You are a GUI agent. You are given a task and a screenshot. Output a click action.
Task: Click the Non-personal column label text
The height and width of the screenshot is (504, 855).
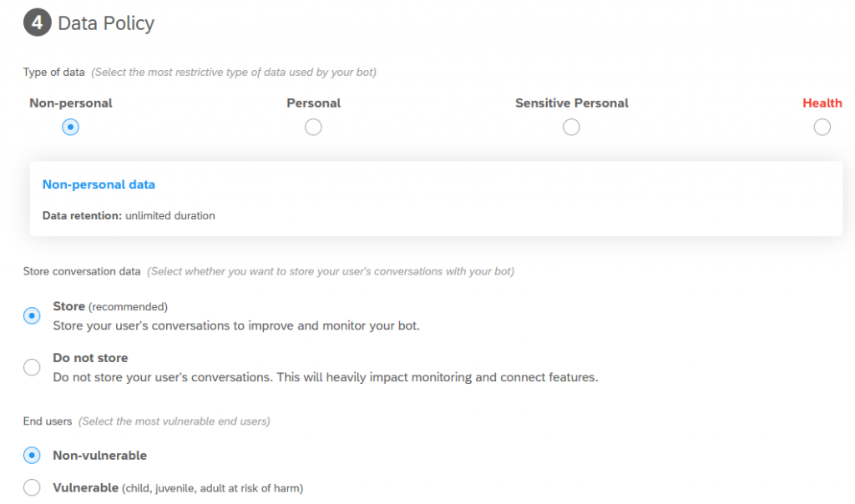[71, 103]
